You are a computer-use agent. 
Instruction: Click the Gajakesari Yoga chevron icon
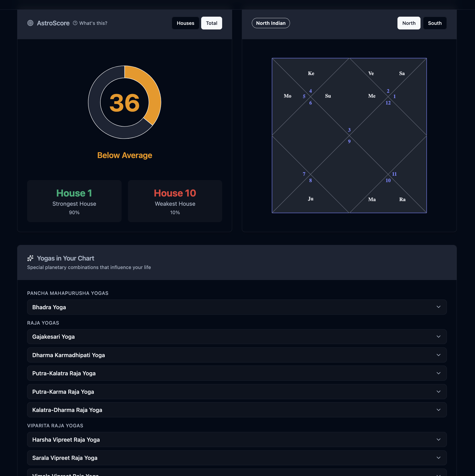point(438,337)
